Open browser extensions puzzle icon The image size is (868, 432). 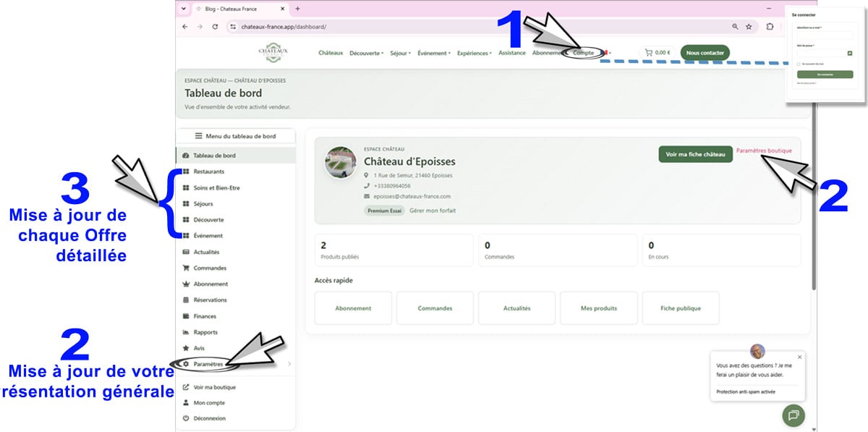coord(770,26)
